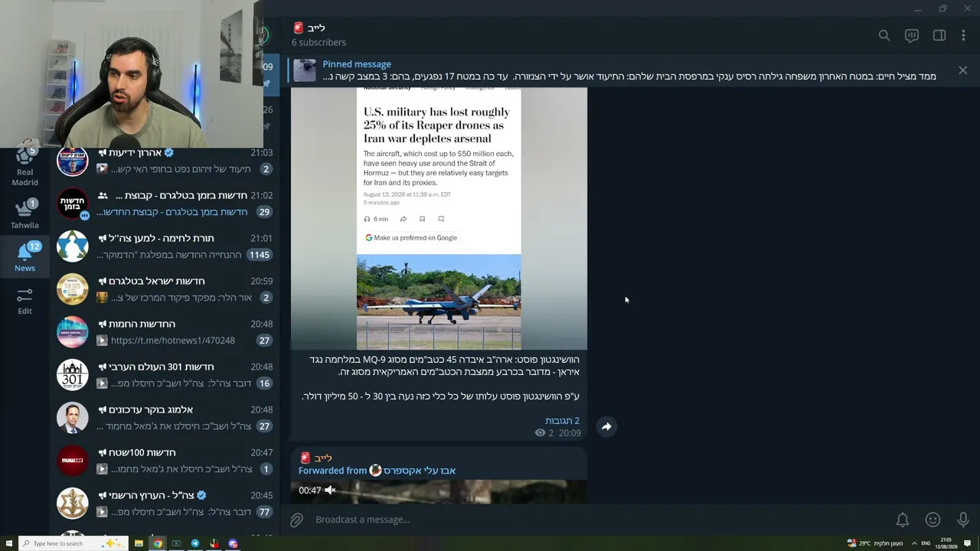Image resolution: width=980 pixels, height=551 pixels.
Task: Open File Explorer from the taskbar
Action: pos(139,543)
